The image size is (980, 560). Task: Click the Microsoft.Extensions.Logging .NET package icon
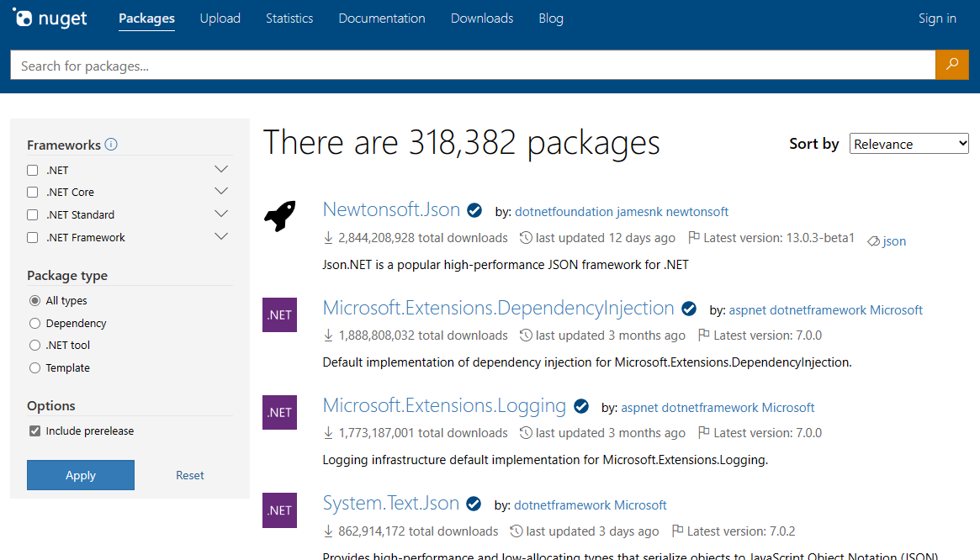279,412
